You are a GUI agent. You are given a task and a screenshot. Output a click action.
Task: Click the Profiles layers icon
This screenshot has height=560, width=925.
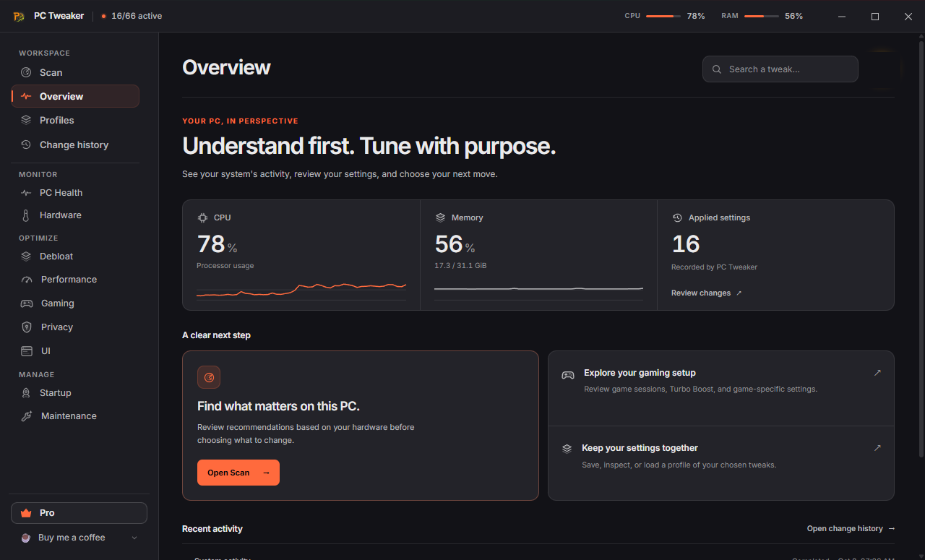(26, 120)
